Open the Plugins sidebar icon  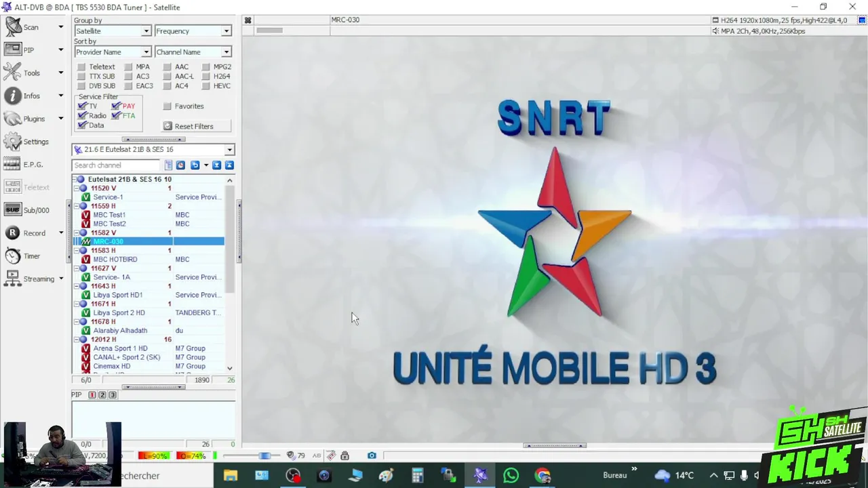[x=13, y=119]
